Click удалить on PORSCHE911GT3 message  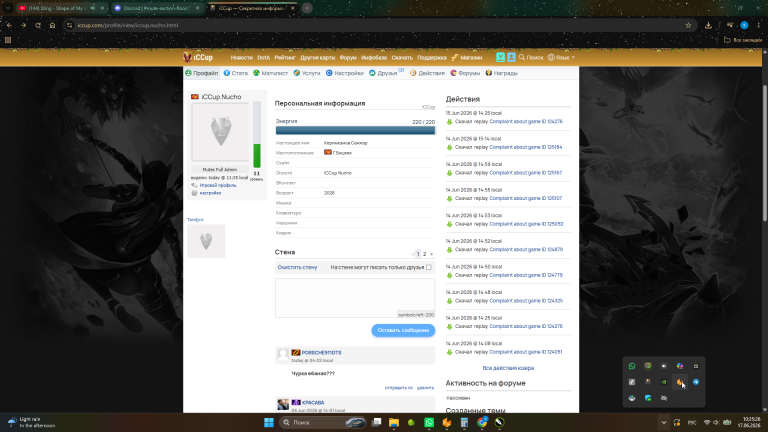point(425,388)
